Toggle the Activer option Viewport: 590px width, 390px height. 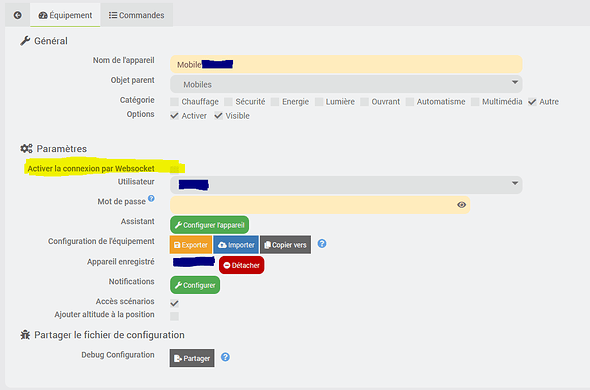[174, 116]
